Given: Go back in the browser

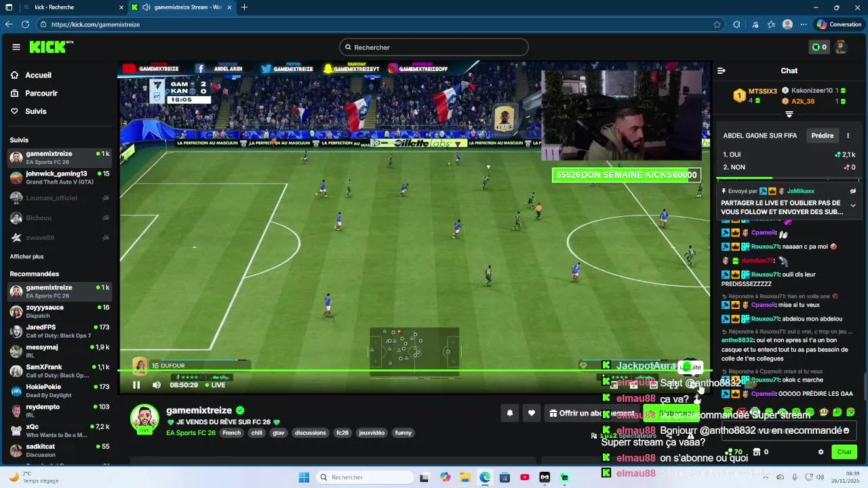Looking at the screenshot, I should pos(9,24).
